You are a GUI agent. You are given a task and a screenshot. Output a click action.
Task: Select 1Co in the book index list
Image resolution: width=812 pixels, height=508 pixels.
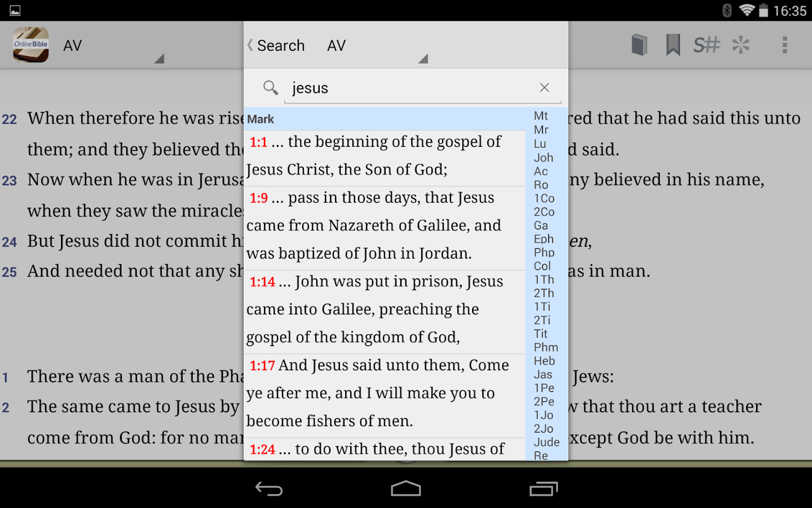coord(542,198)
